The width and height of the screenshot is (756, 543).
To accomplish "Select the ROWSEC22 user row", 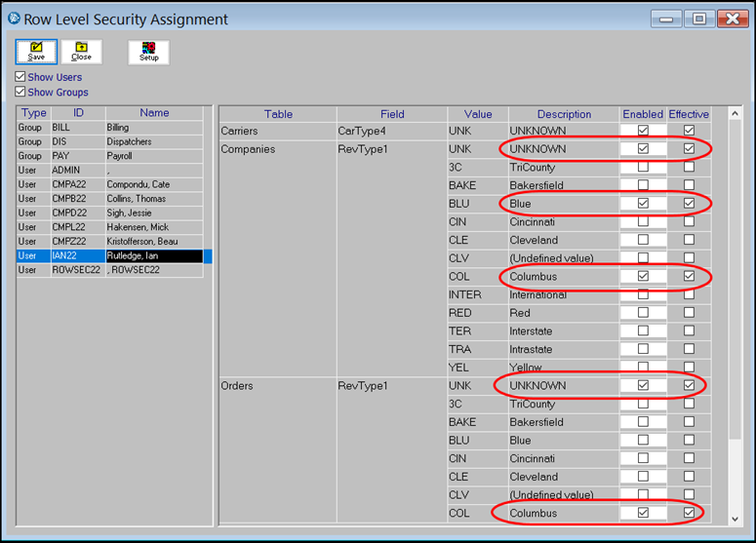I will [109, 270].
